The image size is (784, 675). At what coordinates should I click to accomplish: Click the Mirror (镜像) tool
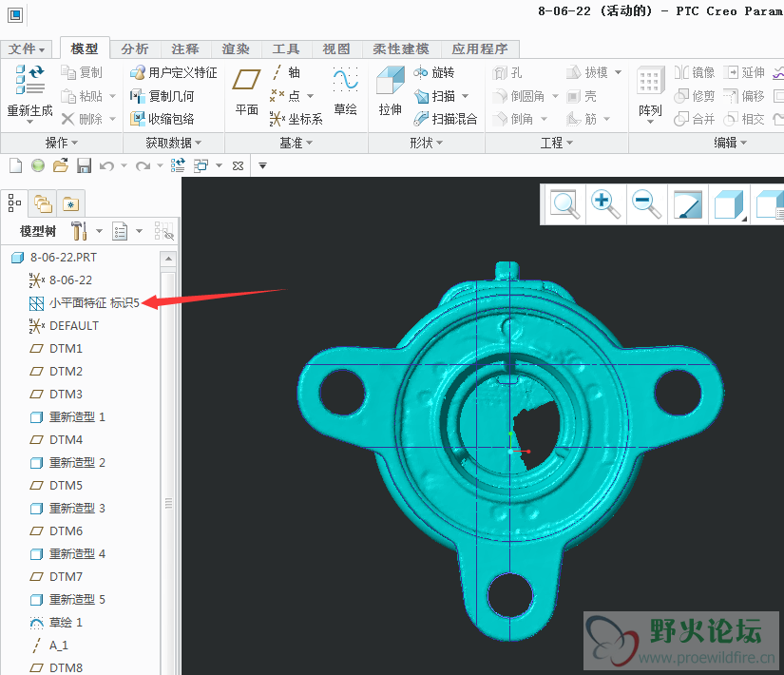[695, 72]
